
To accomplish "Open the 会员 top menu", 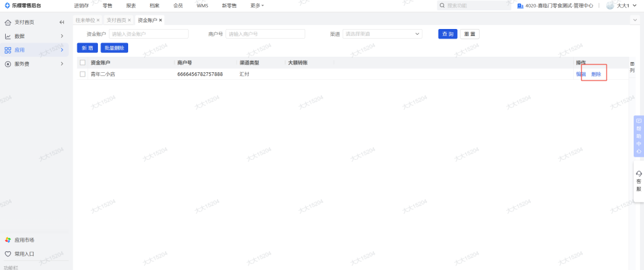I will (178, 6).
